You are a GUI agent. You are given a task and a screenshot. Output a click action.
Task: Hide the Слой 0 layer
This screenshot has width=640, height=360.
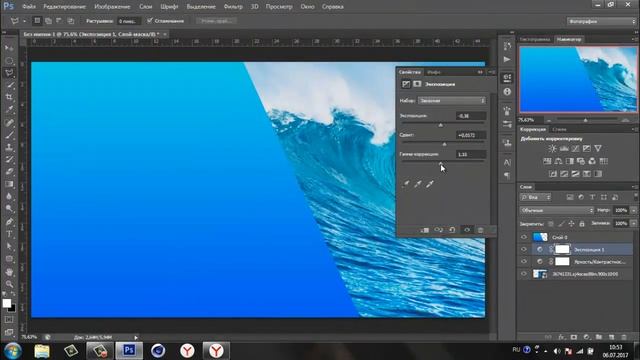tap(524, 237)
